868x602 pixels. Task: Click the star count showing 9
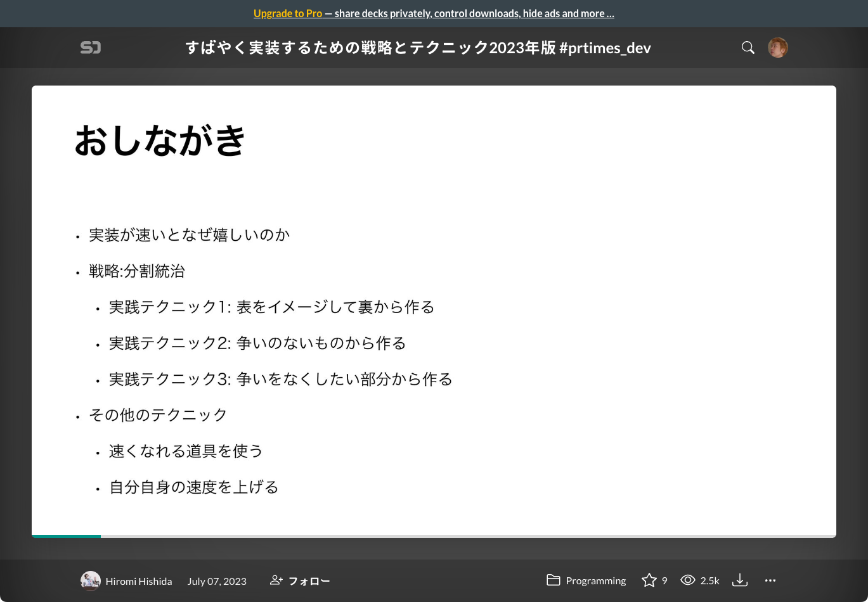click(664, 580)
